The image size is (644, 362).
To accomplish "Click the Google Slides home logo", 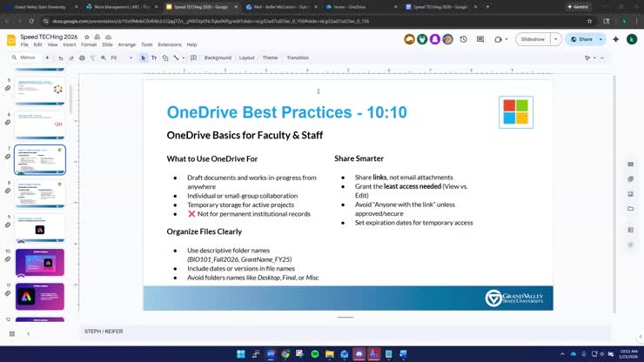I will (x=11, y=40).
